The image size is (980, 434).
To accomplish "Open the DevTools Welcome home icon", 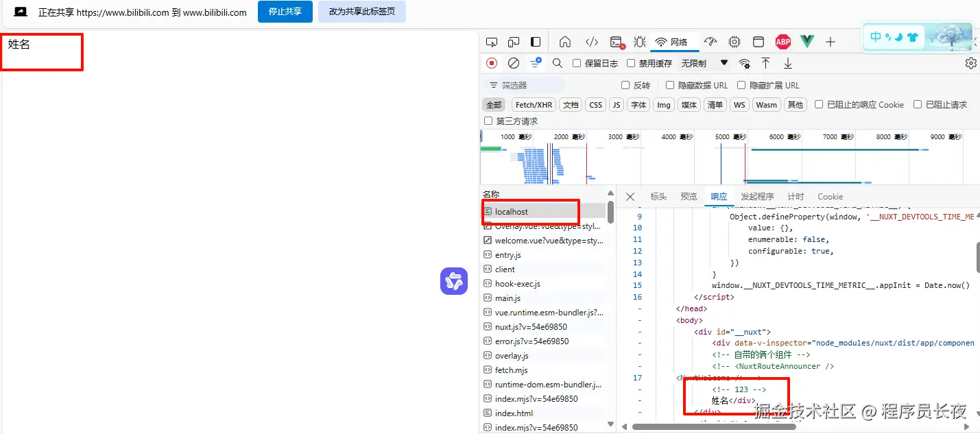I will point(565,42).
